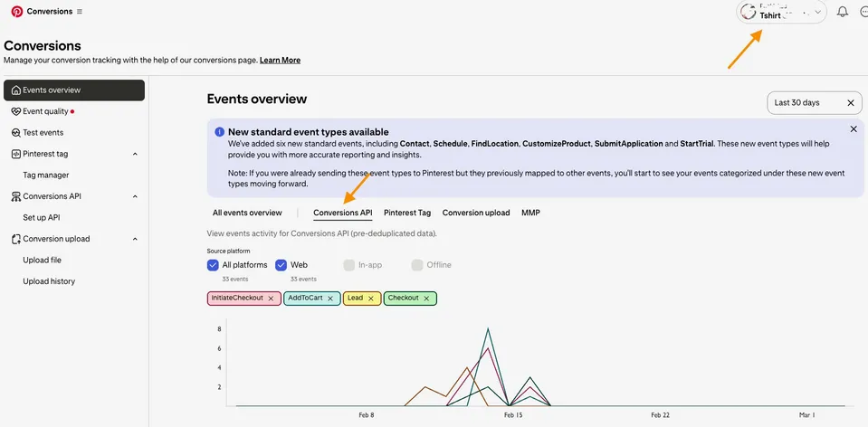Switch to the Pinterest Tag tab

(x=407, y=213)
